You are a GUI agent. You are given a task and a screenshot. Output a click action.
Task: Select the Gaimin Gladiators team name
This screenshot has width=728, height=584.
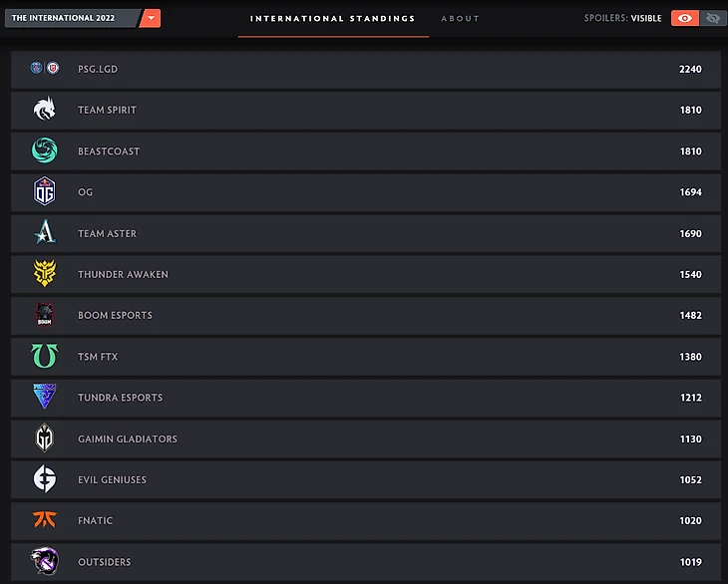point(128,438)
